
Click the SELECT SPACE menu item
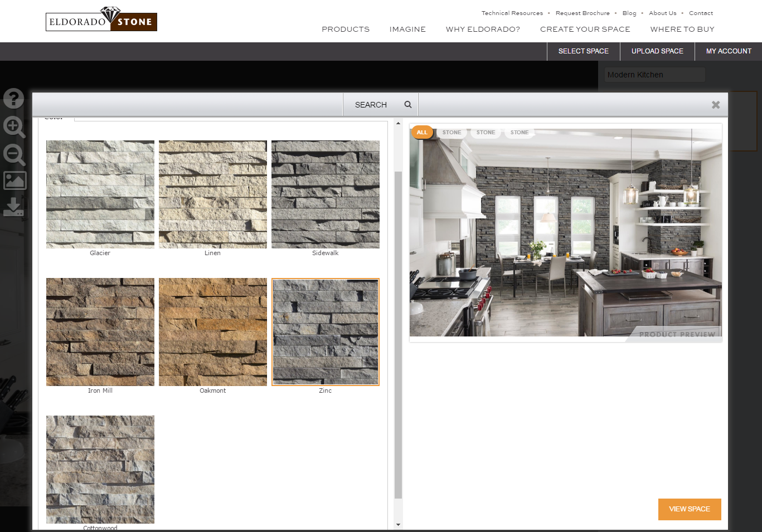[583, 51]
